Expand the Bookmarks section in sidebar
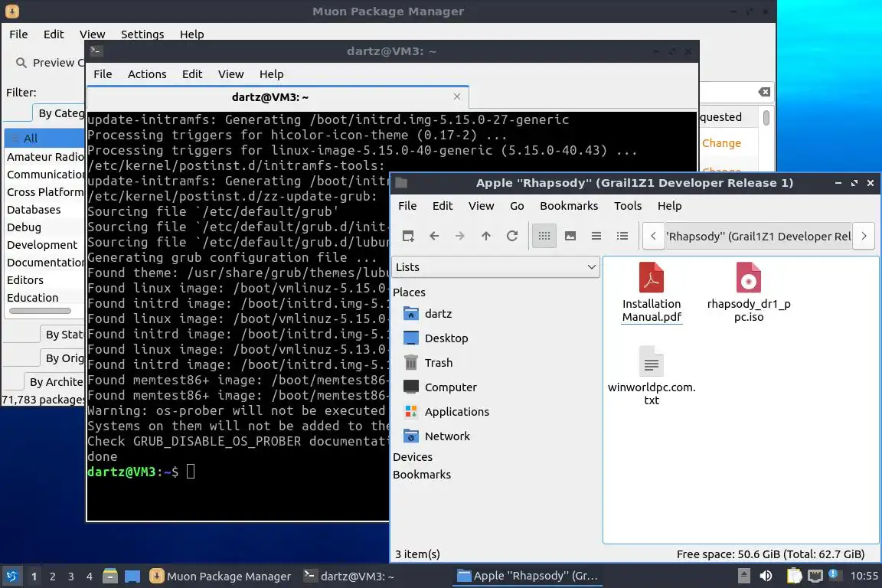 coord(422,475)
